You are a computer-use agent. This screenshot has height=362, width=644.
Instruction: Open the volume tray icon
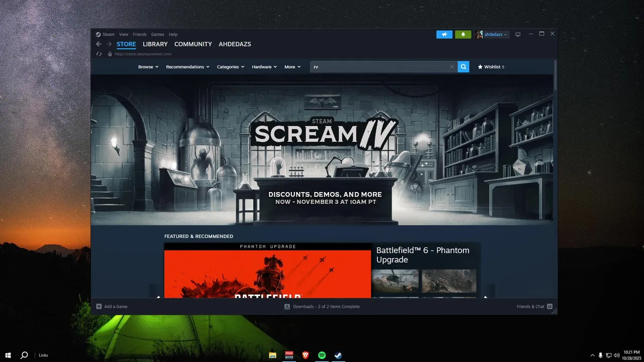click(x=617, y=355)
